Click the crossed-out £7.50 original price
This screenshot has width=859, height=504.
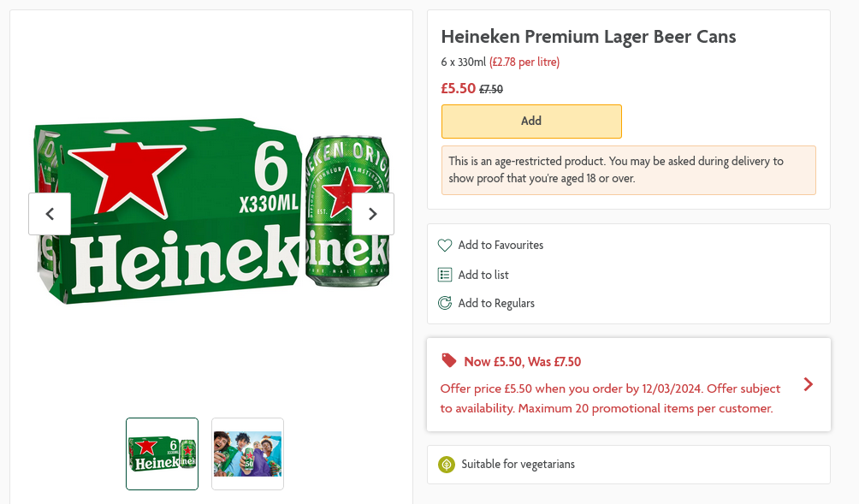pos(491,88)
